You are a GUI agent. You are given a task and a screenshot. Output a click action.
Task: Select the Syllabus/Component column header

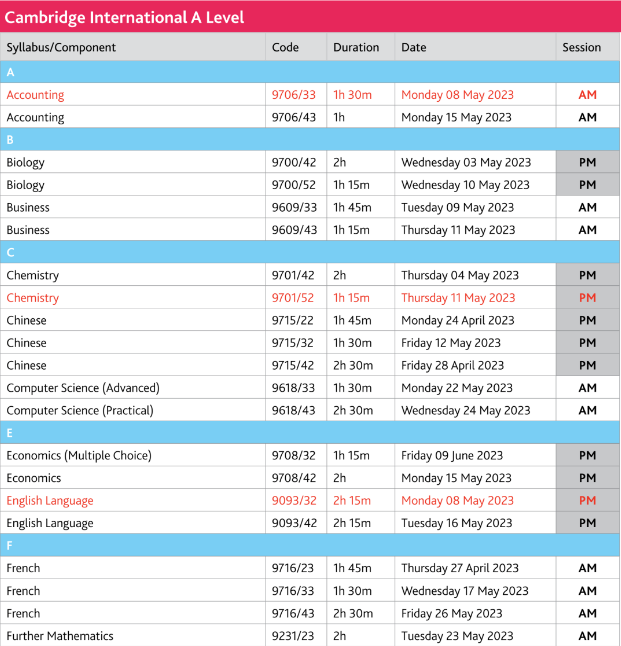pyautogui.click(x=61, y=47)
